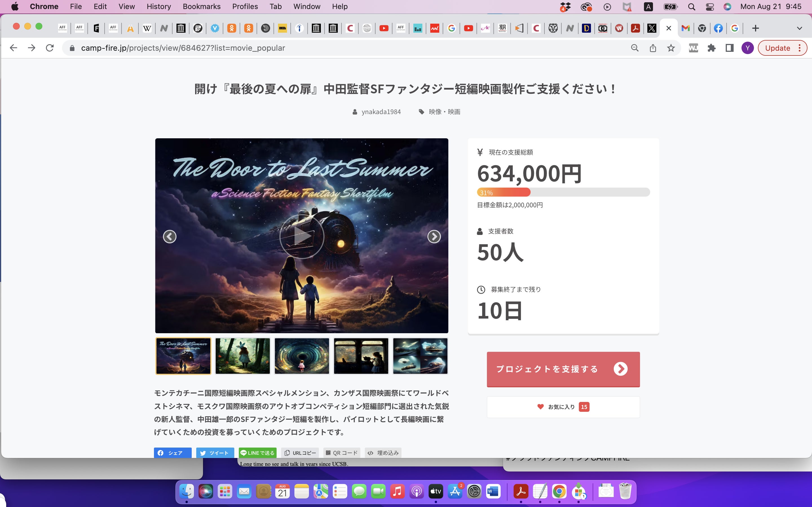Open the Chrome extensions puzzle icon

(711, 48)
